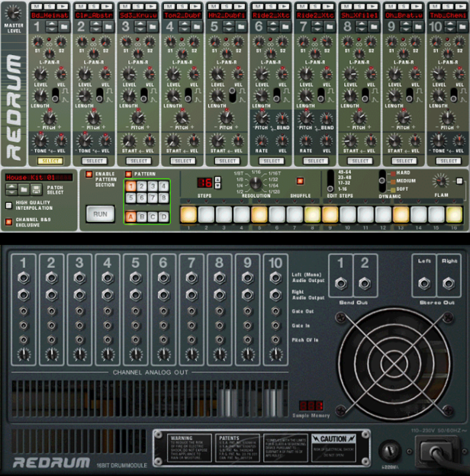This screenshot has width=470, height=476.
Task: Click channel 5 decay/gate mode switch
Action: 233,95
